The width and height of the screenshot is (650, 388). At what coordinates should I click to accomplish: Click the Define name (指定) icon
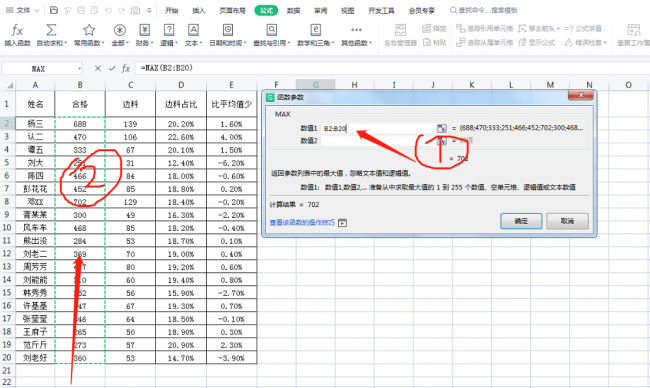(x=426, y=29)
